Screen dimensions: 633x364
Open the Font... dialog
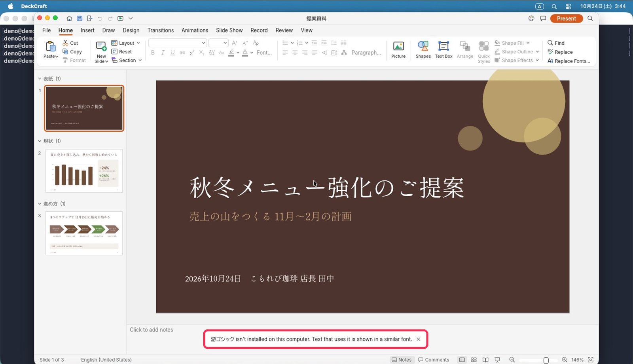(x=264, y=53)
